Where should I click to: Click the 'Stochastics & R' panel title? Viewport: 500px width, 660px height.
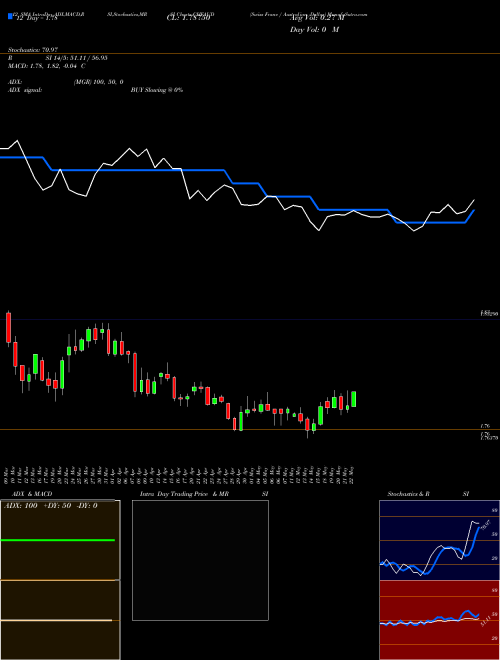pos(408,494)
